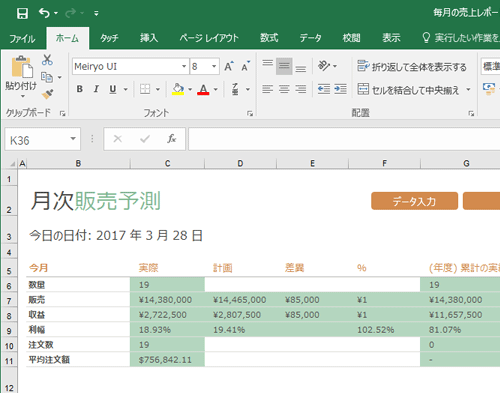Click the Save icon in quick access toolbar
This screenshot has height=393, width=500.
(x=22, y=13)
